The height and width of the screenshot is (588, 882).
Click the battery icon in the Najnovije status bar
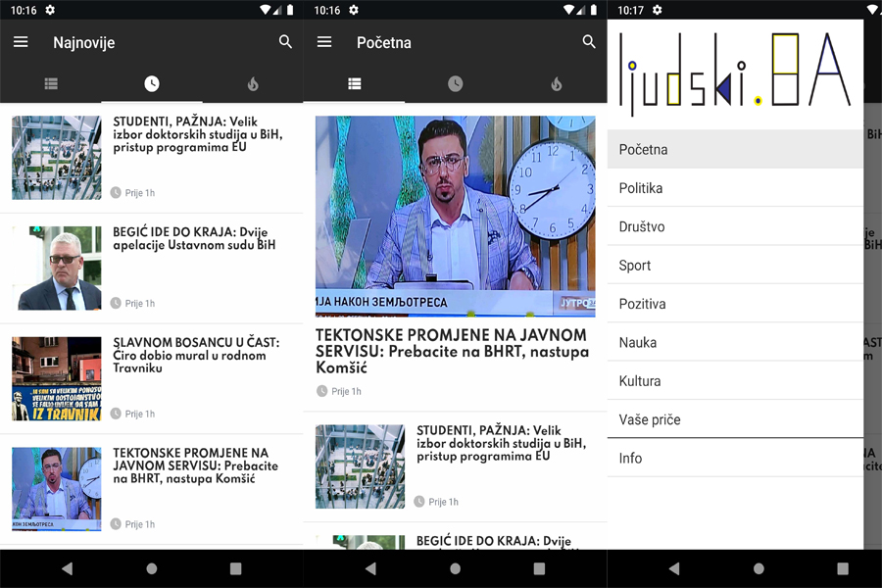[290, 10]
